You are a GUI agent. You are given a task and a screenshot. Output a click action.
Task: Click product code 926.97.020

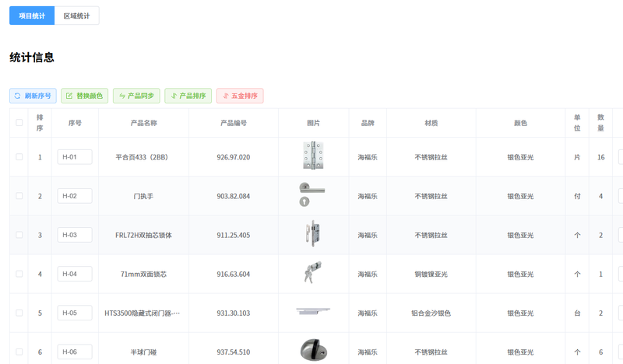click(233, 157)
